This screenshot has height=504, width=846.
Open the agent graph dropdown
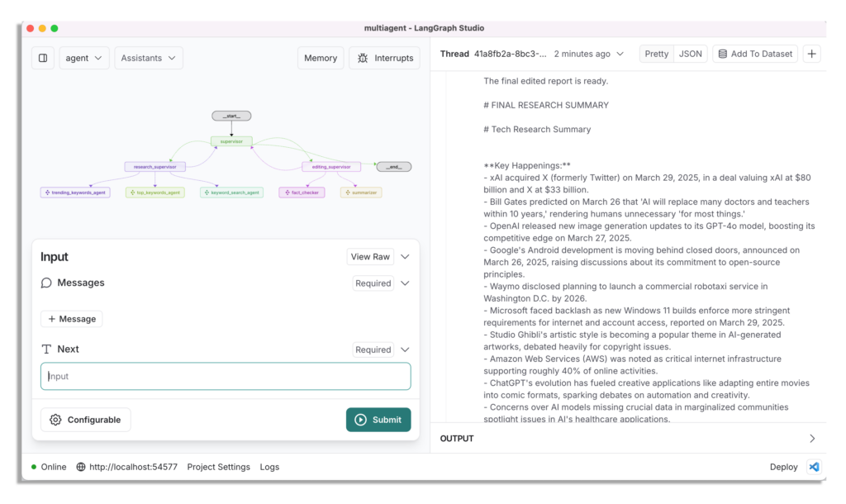[x=84, y=58]
